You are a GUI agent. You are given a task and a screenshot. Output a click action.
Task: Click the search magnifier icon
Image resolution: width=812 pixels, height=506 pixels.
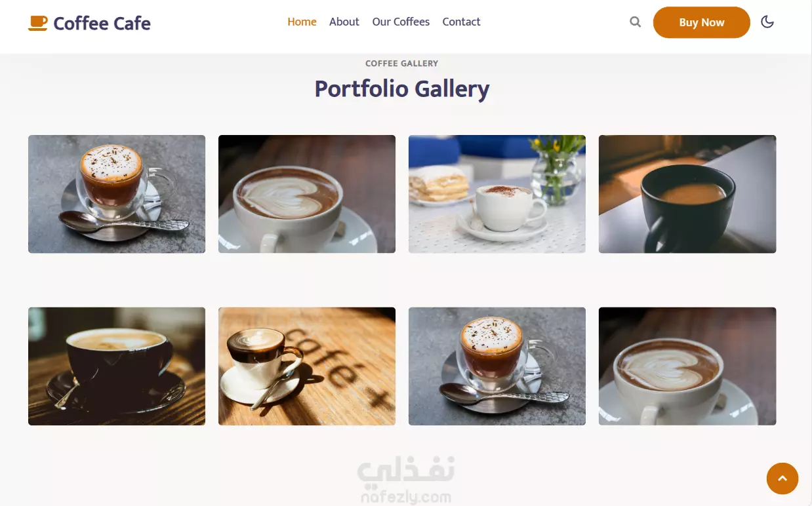click(x=635, y=22)
